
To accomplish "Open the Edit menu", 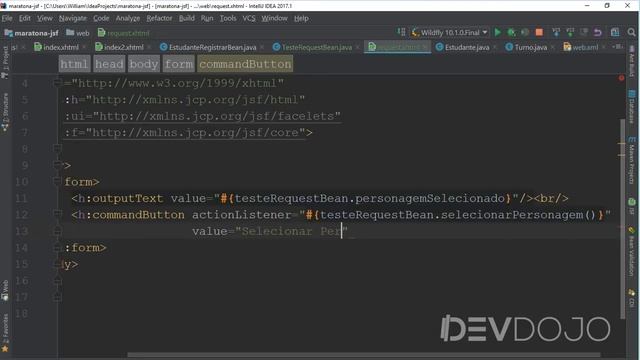I will pos(24,18).
